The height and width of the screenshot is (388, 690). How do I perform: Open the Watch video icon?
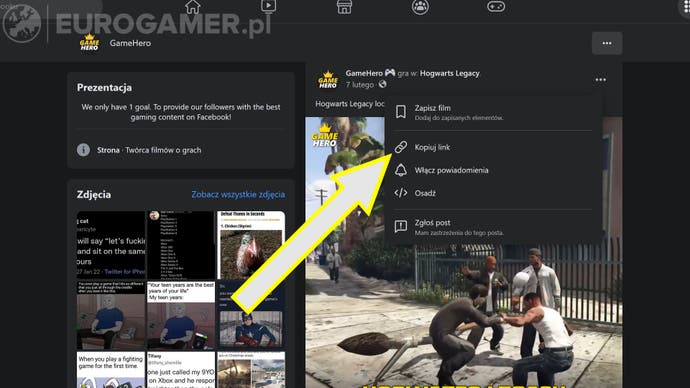[x=268, y=6]
